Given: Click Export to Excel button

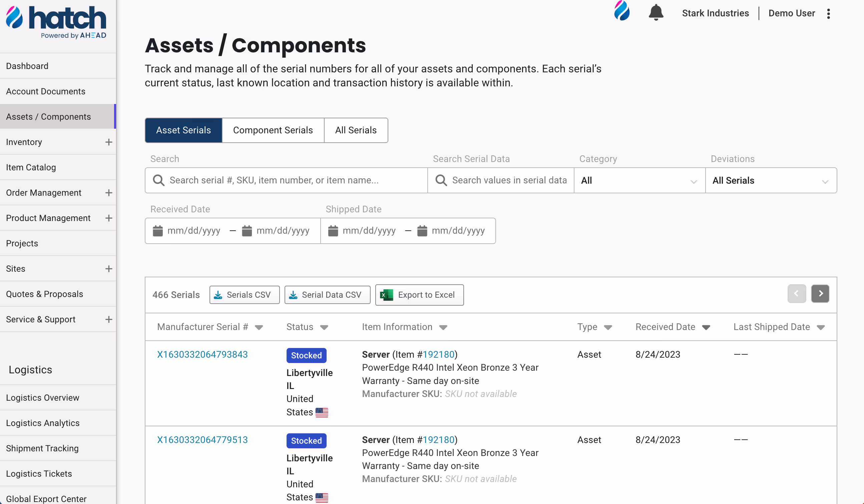Looking at the screenshot, I should tap(419, 295).
